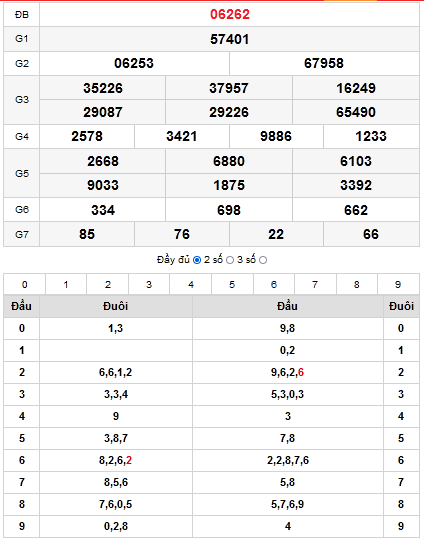Click the G7 number 22
The width and height of the screenshot is (424, 539).
click(x=276, y=234)
